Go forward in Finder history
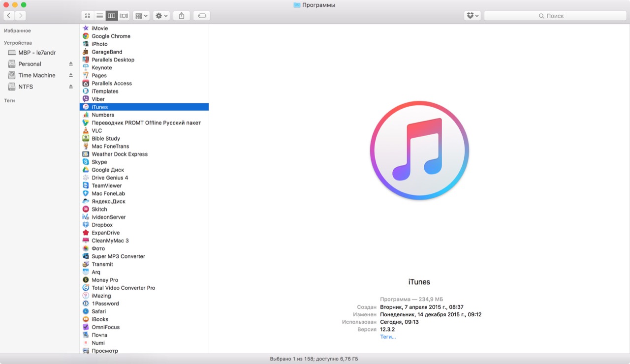This screenshot has width=630, height=364. (21, 16)
